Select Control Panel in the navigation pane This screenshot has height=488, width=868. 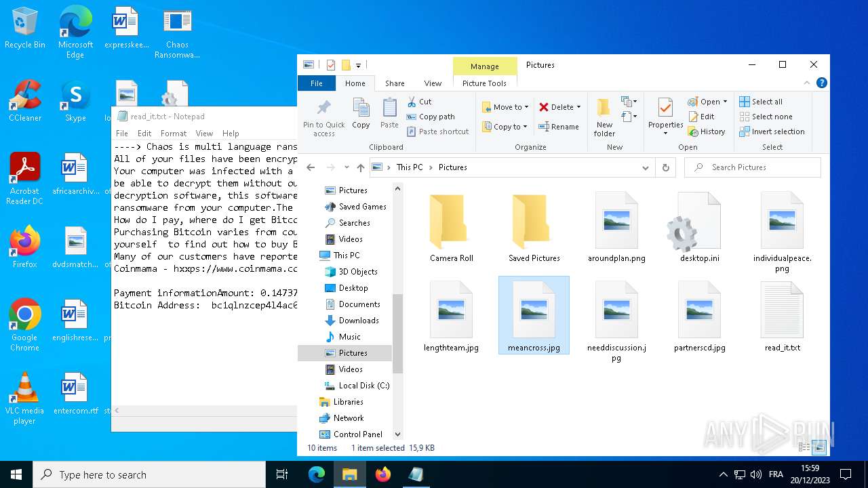tap(351, 434)
